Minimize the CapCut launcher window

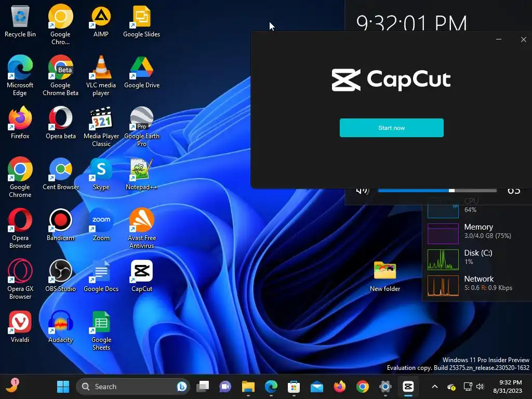pos(498,39)
